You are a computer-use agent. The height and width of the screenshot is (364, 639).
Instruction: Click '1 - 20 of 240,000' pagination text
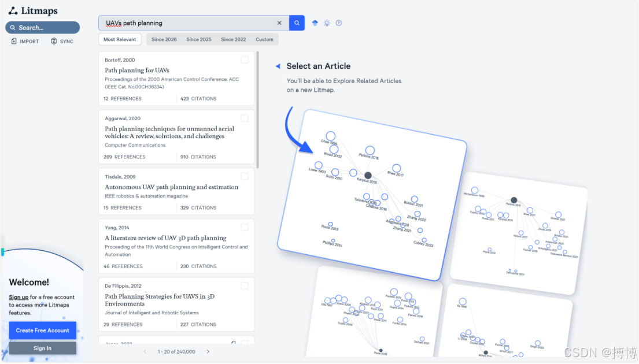point(176,351)
